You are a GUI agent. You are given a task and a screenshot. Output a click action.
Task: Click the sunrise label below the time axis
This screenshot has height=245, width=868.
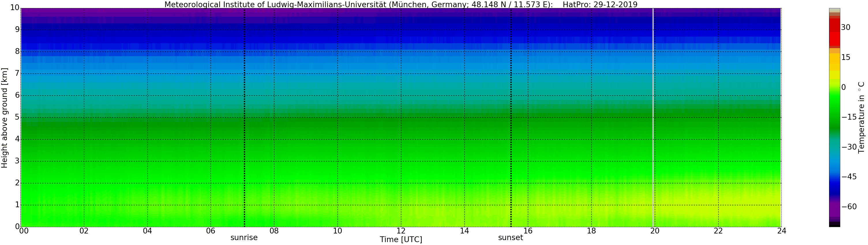tap(244, 238)
